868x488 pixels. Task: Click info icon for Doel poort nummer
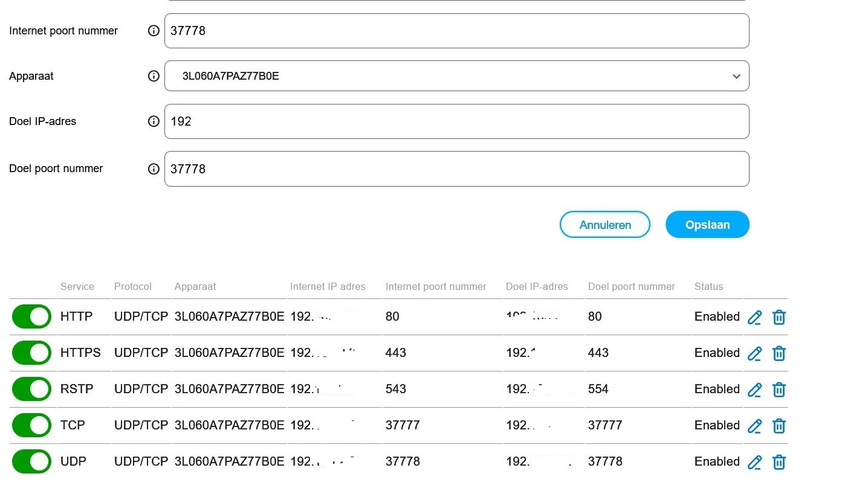[154, 169]
